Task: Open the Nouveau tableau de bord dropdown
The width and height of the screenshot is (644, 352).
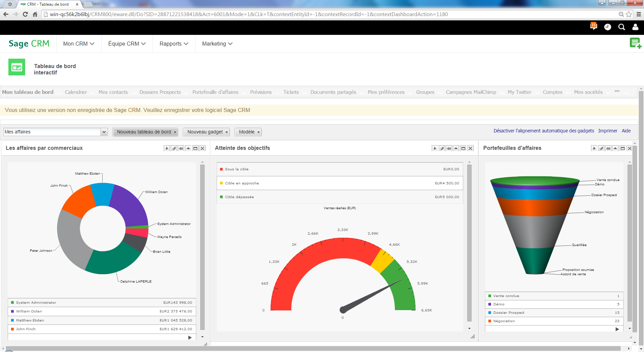Action: click(x=145, y=132)
